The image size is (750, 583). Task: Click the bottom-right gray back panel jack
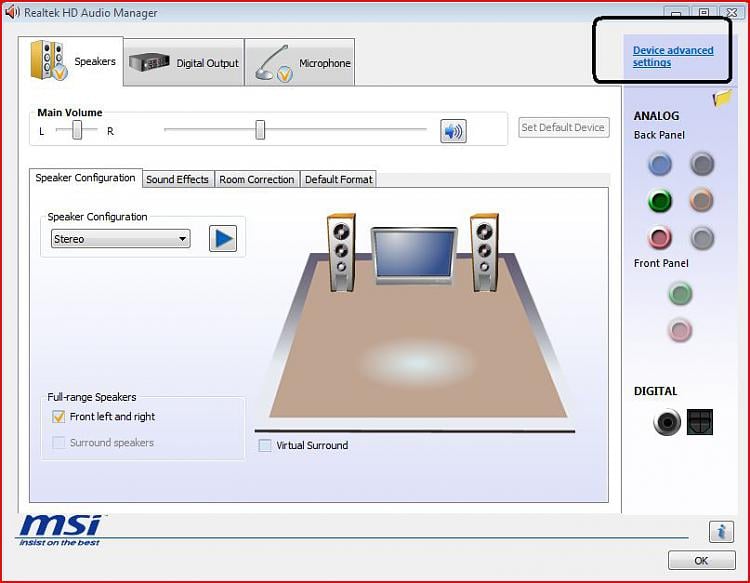click(x=702, y=238)
